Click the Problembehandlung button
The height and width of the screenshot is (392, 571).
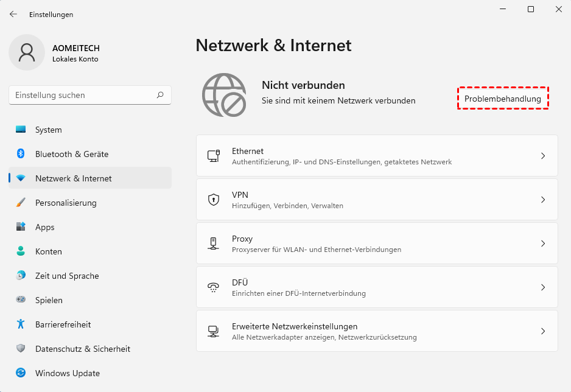503,99
